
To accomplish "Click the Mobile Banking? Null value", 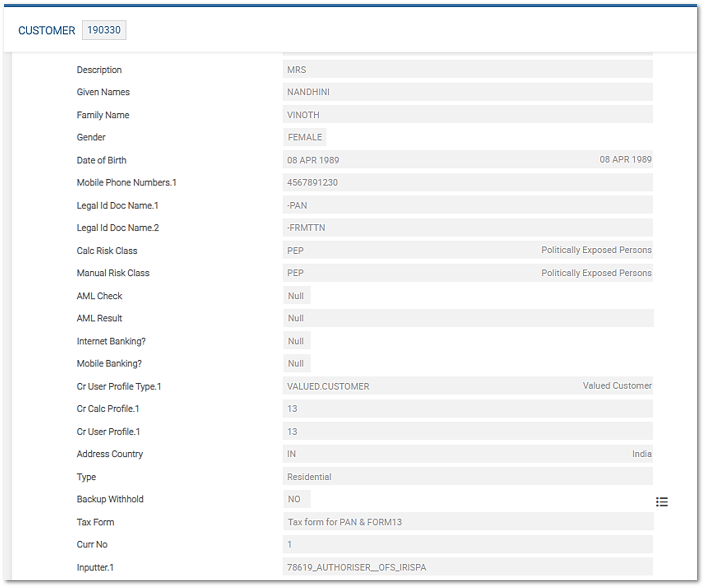I will pyautogui.click(x=297, y=363).
